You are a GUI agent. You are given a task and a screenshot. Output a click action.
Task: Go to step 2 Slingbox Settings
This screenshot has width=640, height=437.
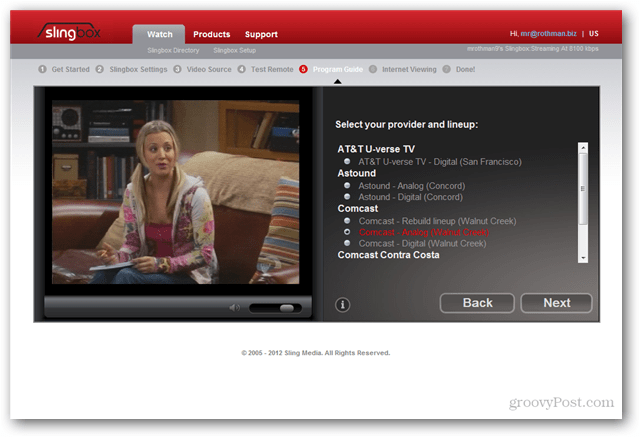pos(131,69)
